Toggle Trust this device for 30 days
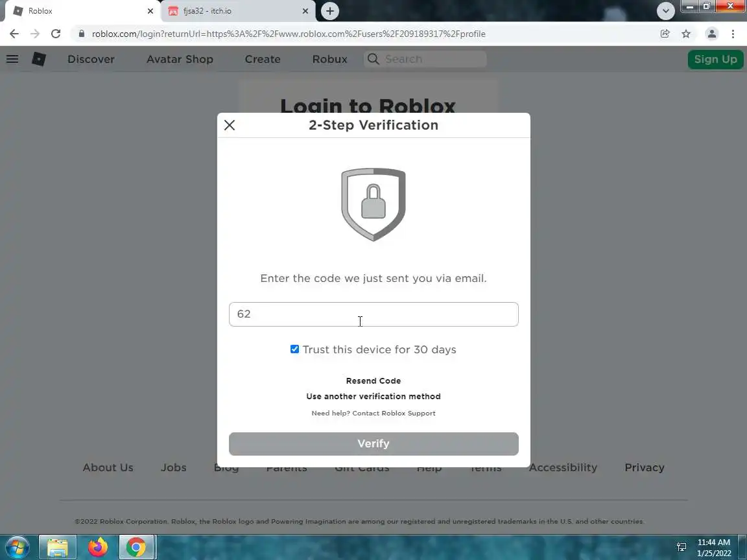This screenshot has width=747, height=560. click(x=294, y=349)
